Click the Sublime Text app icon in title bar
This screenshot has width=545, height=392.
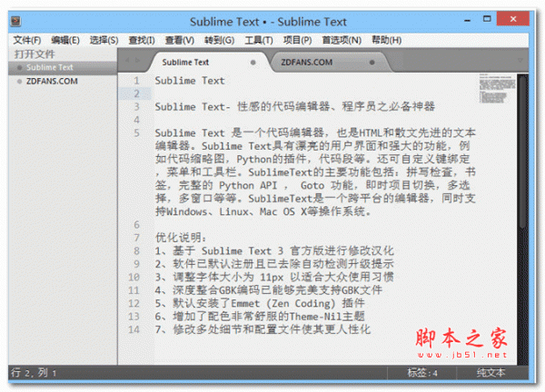click(16, 22)
